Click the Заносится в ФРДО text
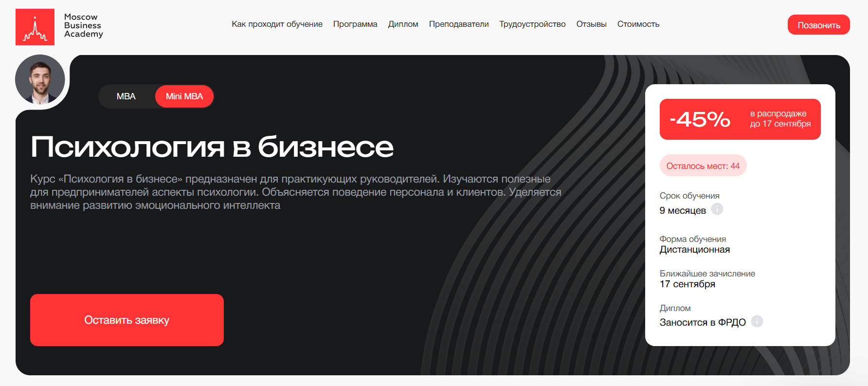 click(703, 322)
